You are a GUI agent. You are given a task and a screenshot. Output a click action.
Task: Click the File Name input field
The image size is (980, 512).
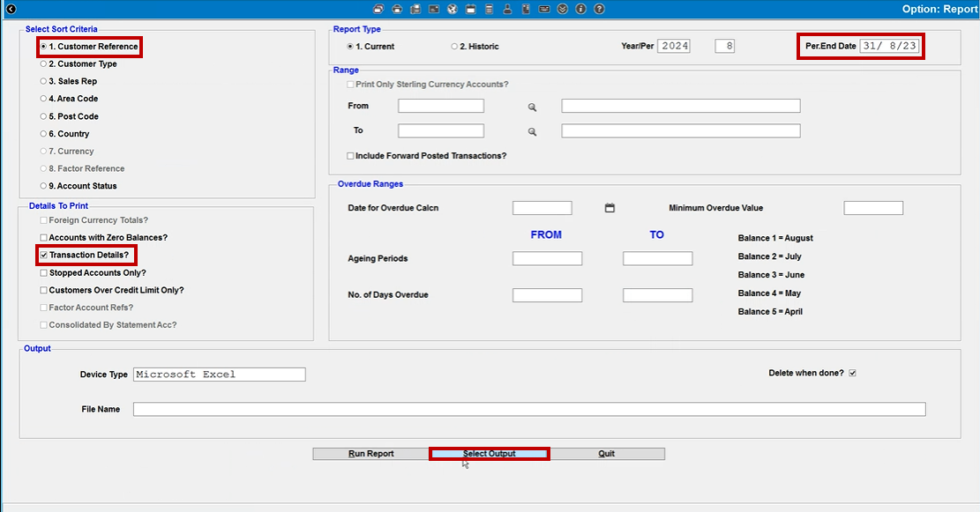click(529, 409)
